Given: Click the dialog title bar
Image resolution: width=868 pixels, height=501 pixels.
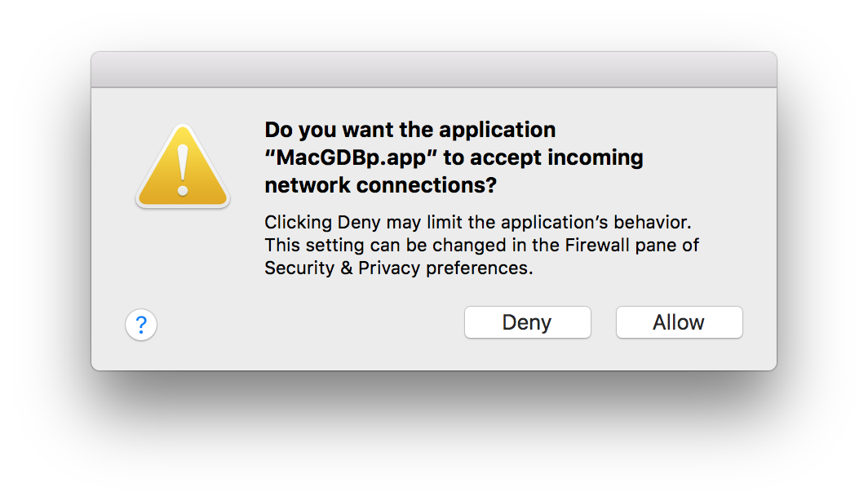Looking at the screenshot, I should [433, 69].
